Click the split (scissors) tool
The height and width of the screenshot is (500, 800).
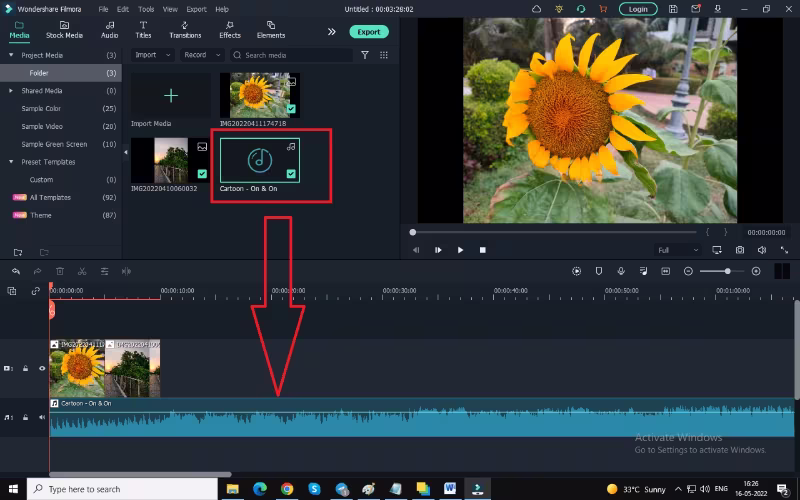pos(82,271)
